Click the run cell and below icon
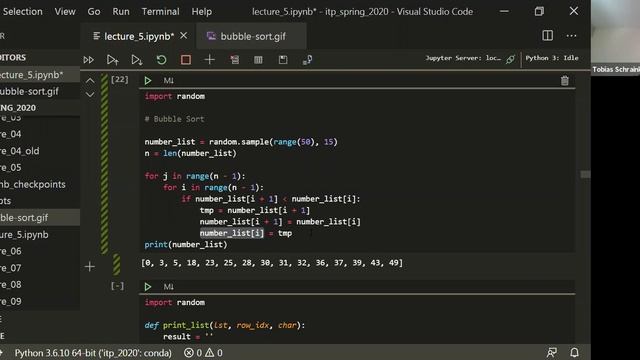The image size is (640, 360). point(137,60)
